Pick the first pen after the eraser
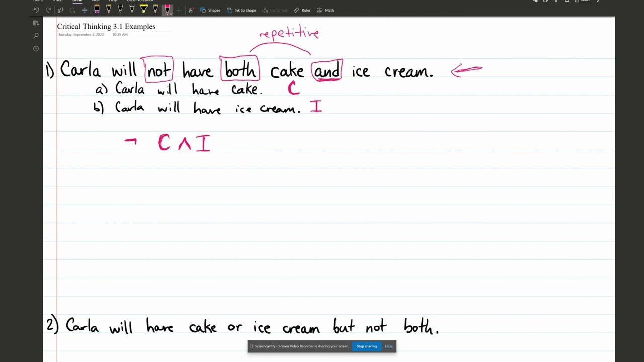 108,10
